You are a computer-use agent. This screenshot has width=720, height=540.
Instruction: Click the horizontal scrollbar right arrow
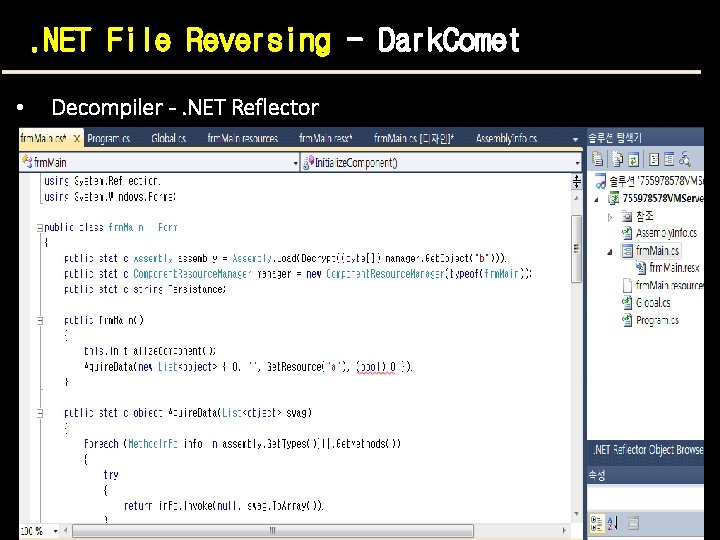564,530
